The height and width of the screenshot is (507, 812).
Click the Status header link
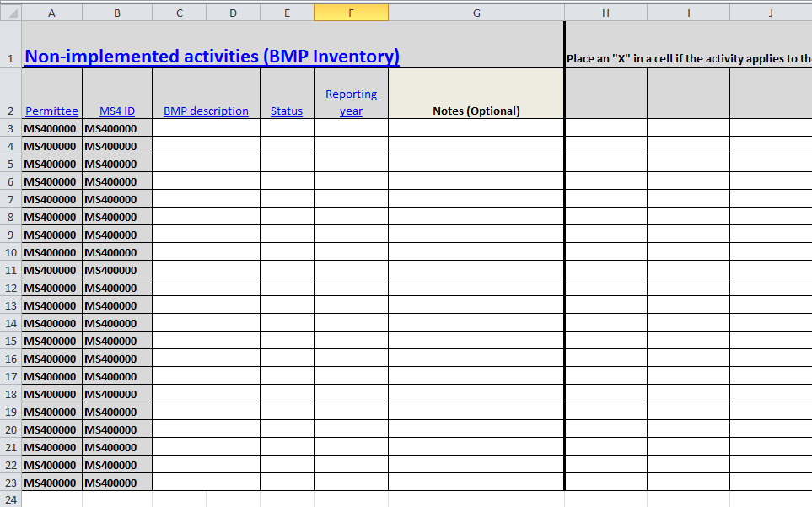(287, 111)
